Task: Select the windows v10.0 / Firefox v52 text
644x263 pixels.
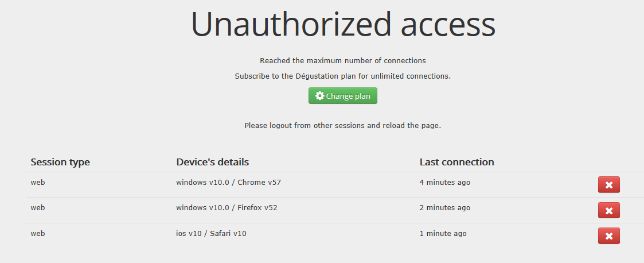Action: (x=227, y=208)
